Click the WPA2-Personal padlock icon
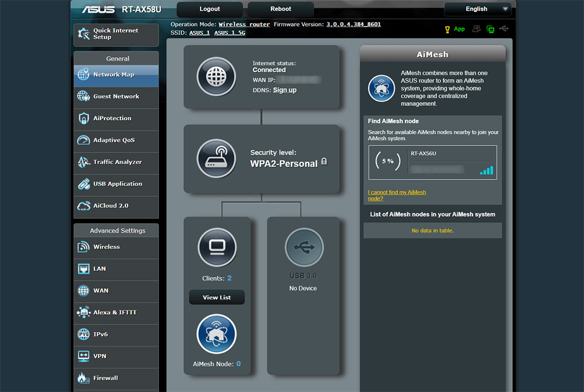Image resolution: width=584 pixels, height=392 pixels. pos(324,161)
